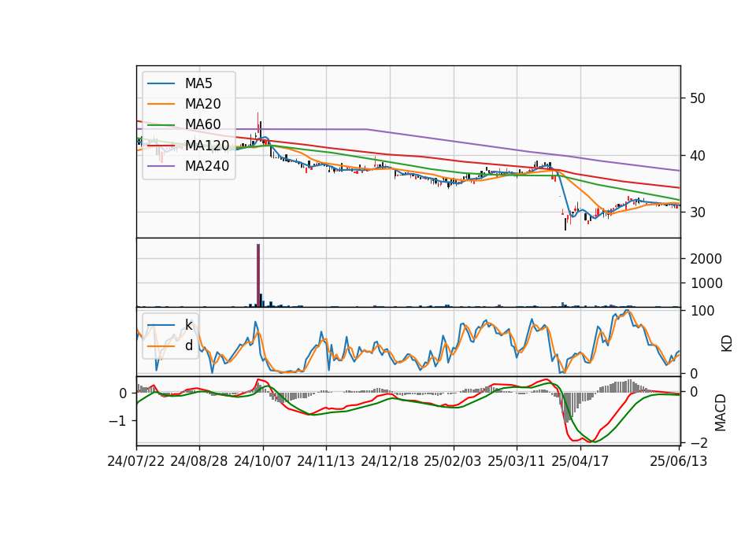Viewport: 756px width, 543px height.
Task: Click the orange MA20 legend line sample
Action: click(161, 105)
